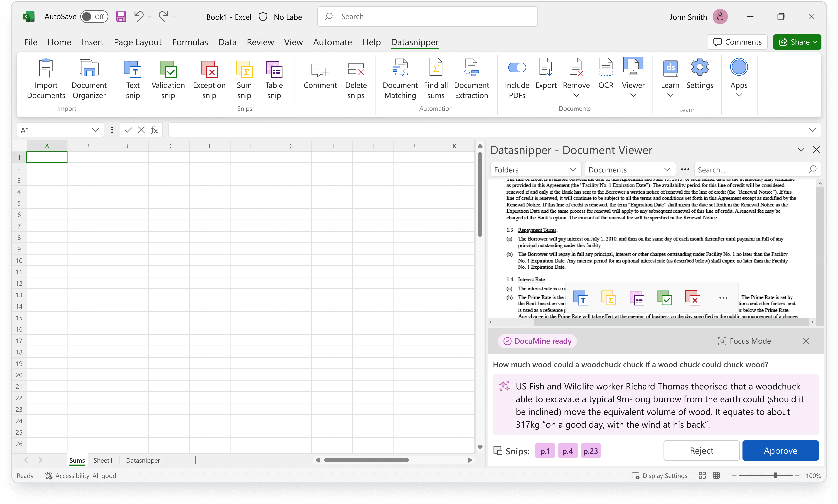
Task: Expand the Name Box dropdown arrow
Action: 95,130
